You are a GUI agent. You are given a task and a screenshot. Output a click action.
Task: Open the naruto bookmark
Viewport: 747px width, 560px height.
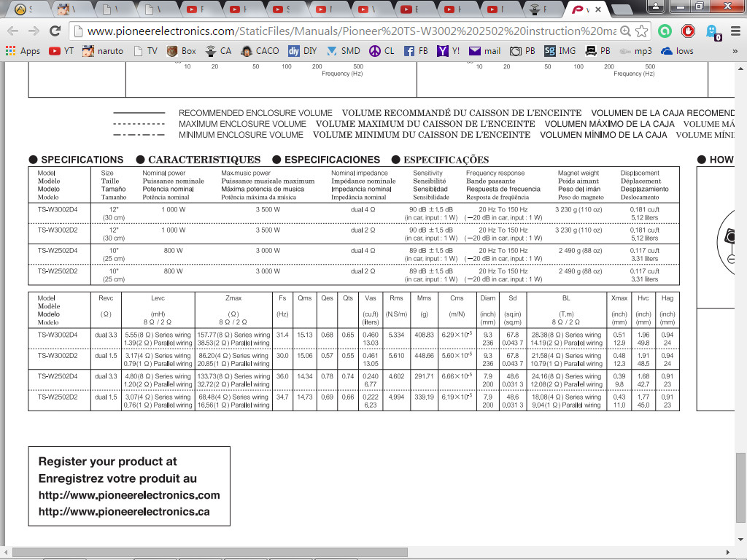coord(103,51)
